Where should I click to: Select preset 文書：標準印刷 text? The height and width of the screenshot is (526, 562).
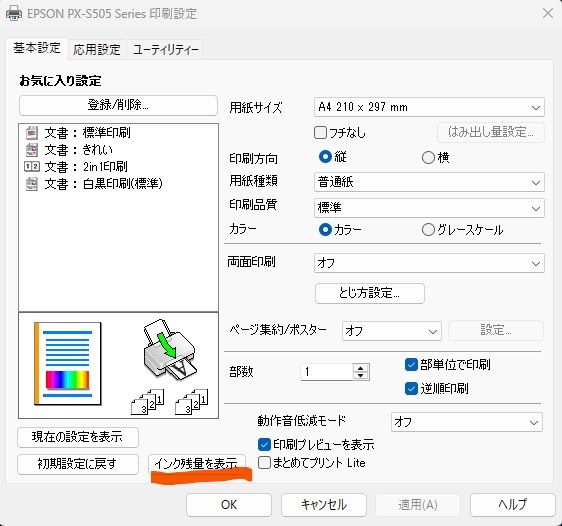pyautogui.click(x=87, y=133)
